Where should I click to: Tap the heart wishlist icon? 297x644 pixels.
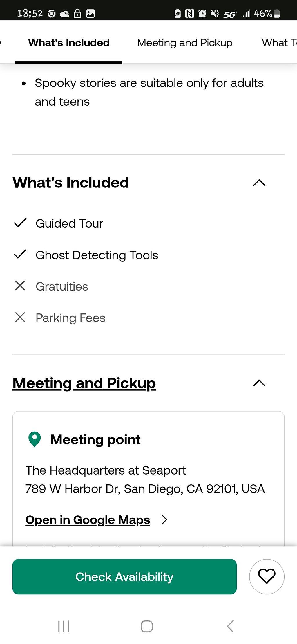[267, 576]
